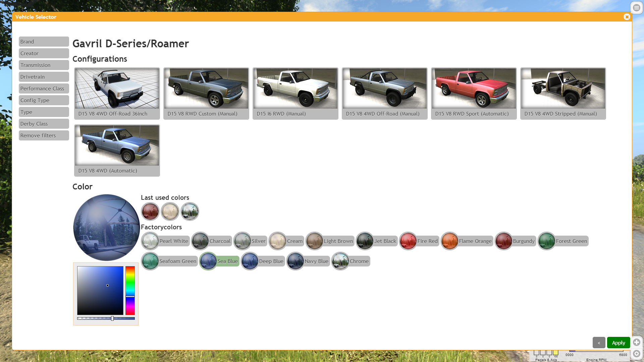Pick the chrome last used color

(x=190, y=212)
